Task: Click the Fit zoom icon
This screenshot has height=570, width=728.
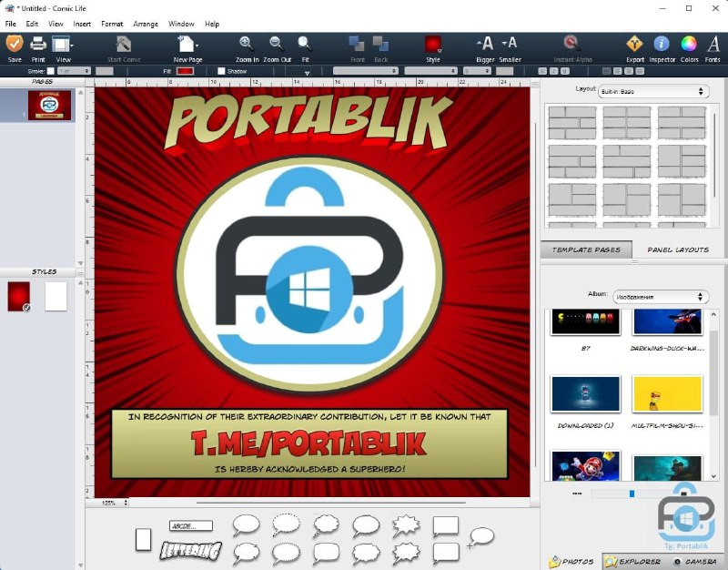Action: coord(305,44)
